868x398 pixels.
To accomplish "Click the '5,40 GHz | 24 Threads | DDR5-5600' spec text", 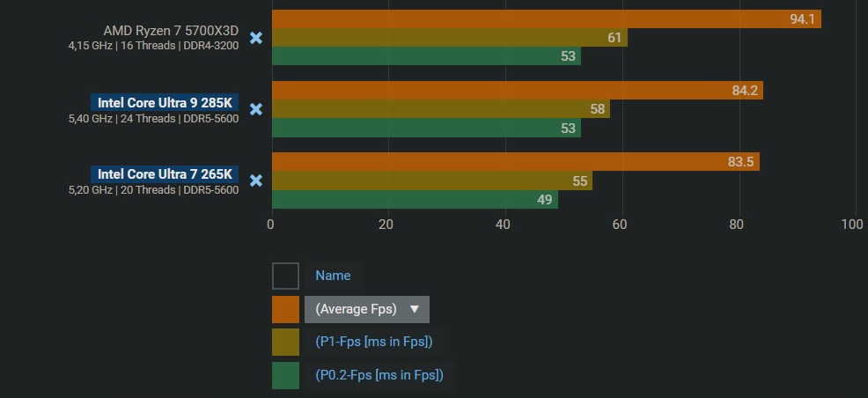I will pyautogui.click(x=153, y=119).
